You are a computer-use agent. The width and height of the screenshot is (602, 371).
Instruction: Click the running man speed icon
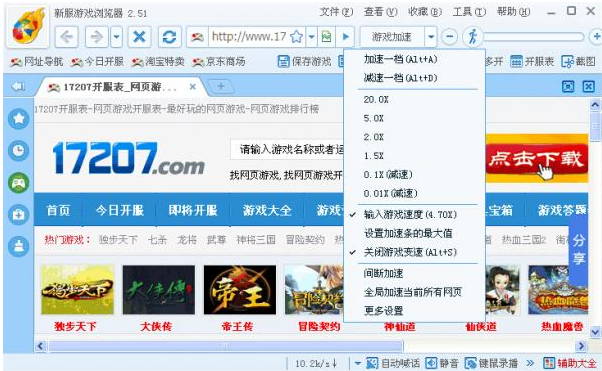(x=472, y=37)
